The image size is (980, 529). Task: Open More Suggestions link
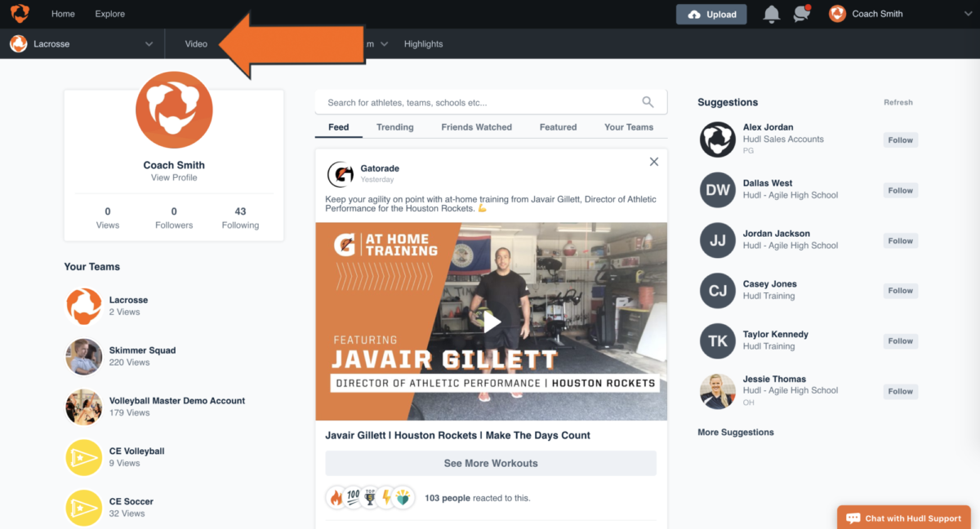coord(736,432)
